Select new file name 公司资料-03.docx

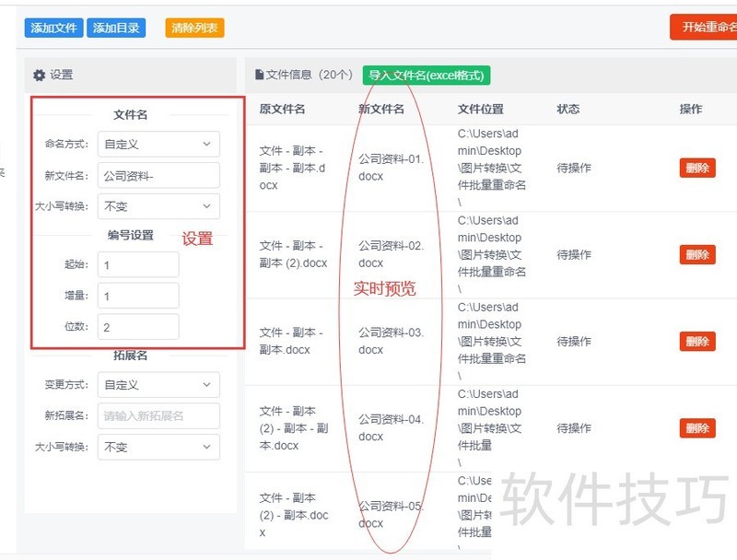(x=391, y=341)
